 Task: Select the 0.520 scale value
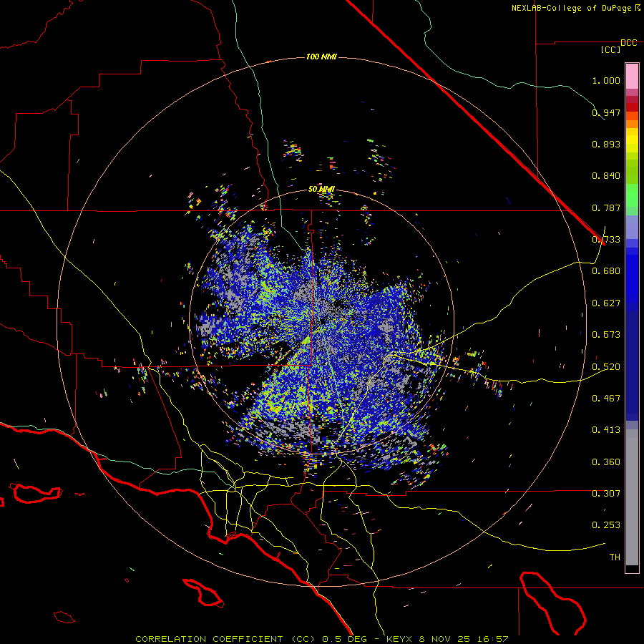point(606,367)
